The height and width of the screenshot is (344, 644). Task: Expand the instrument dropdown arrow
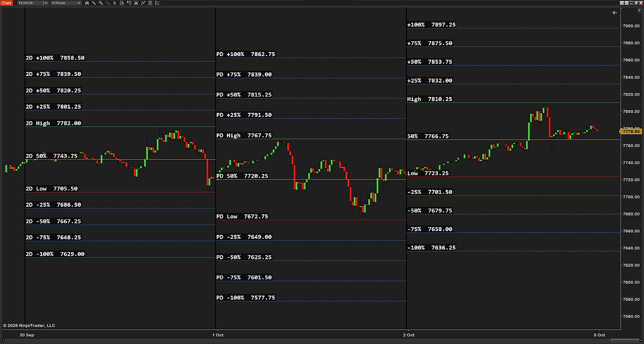(x=46, y=3)
